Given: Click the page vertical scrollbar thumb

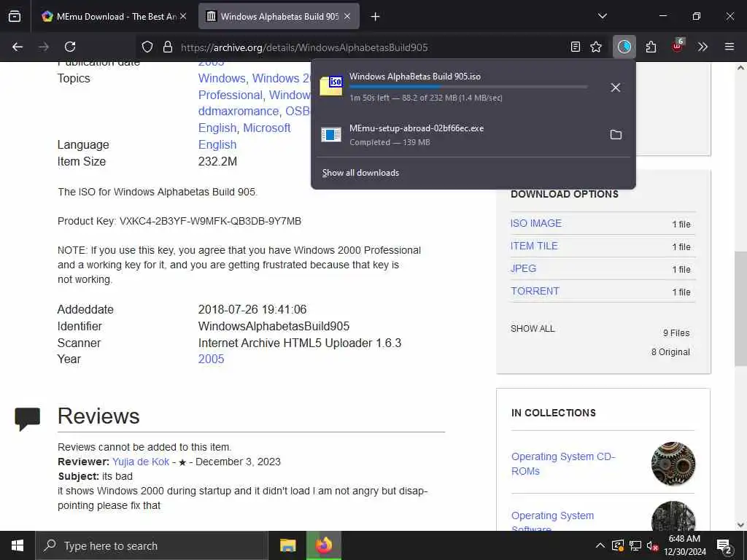Looking at the screenshot, I should tap(740, 308).
